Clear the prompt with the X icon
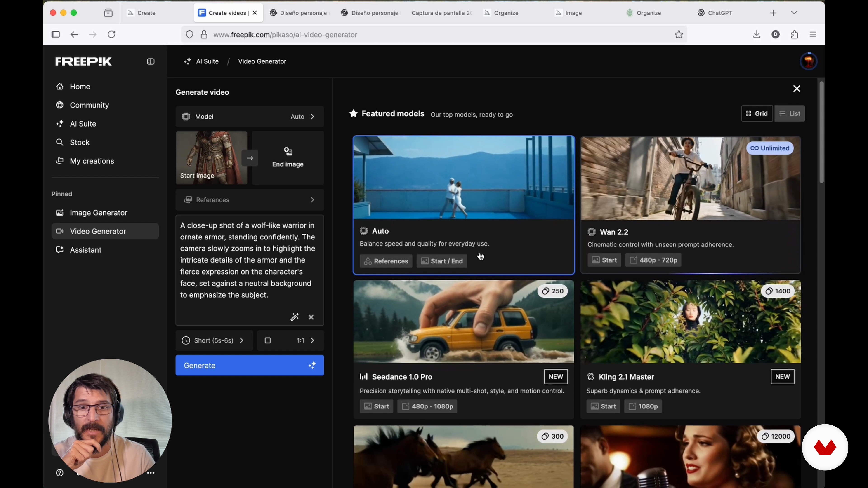 point(311,317)
